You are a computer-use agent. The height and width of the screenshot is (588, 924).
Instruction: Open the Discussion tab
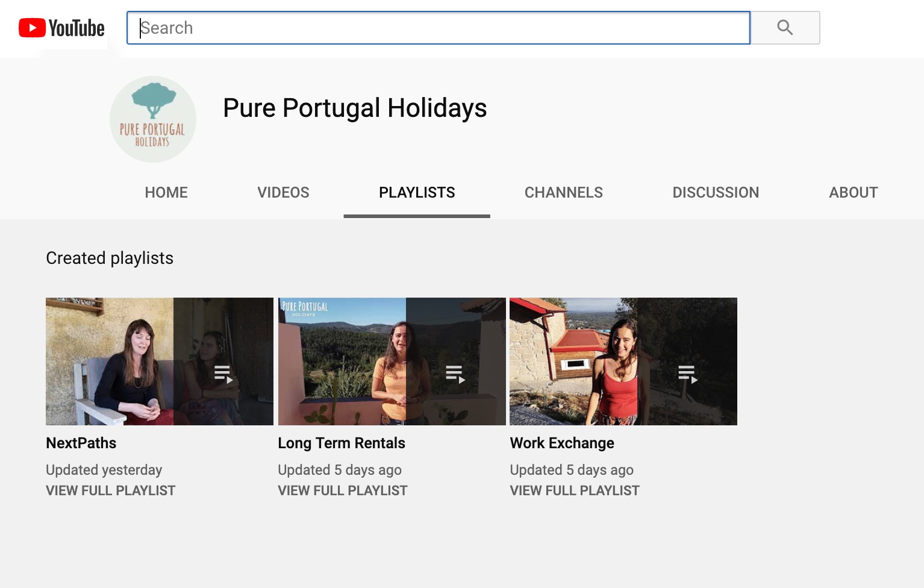click(x=716, y=193)
